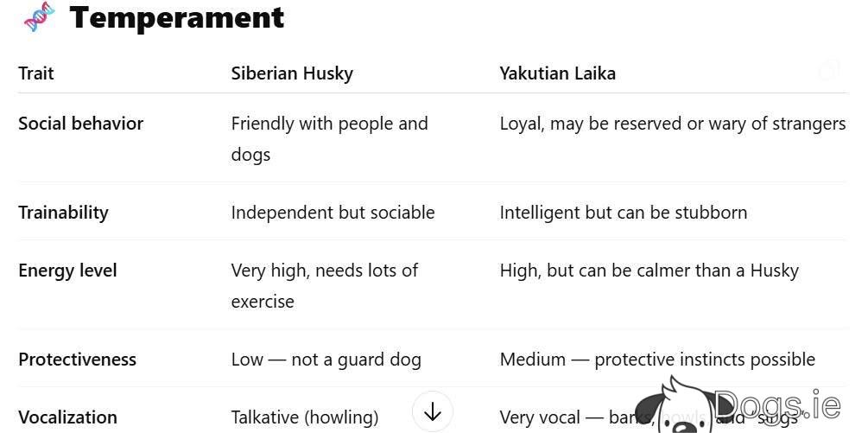Click the 'Independent but sociable' cell

point(333,213)
